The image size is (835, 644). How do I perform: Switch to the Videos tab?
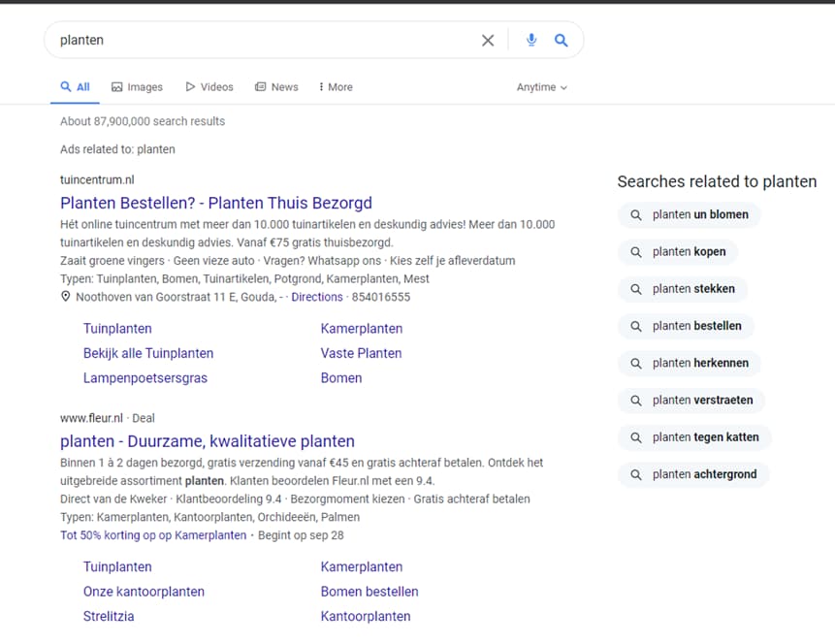(x=209, y=87)
